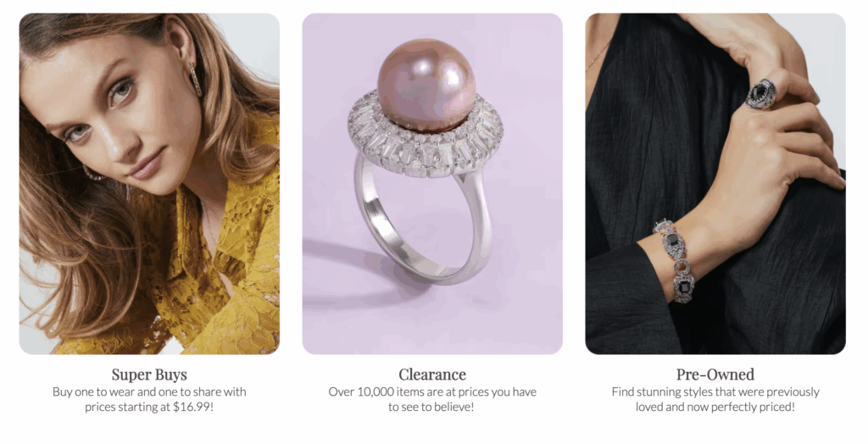Select the 'Find stunning styles' description line
Viewport: 868px width, 444px height.
715,392
